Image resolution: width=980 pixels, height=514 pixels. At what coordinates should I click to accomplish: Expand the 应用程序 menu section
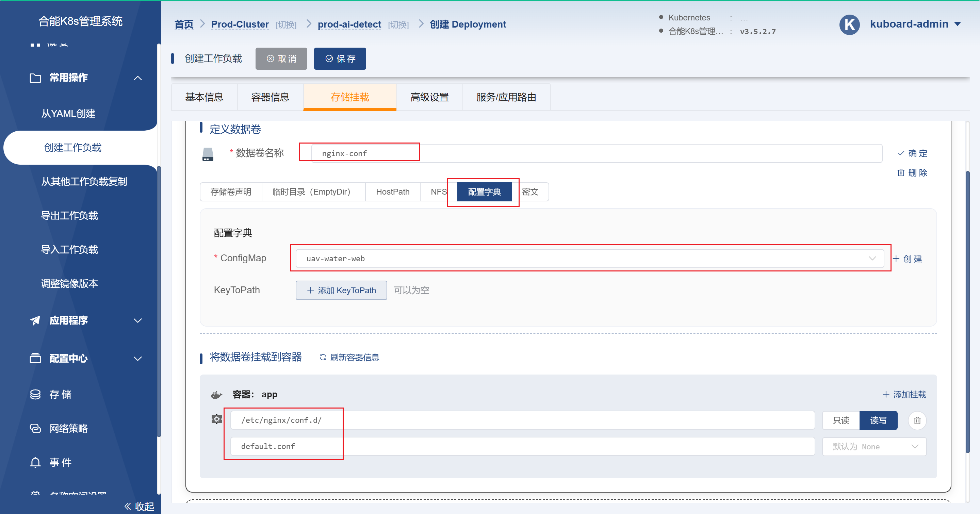138,320
